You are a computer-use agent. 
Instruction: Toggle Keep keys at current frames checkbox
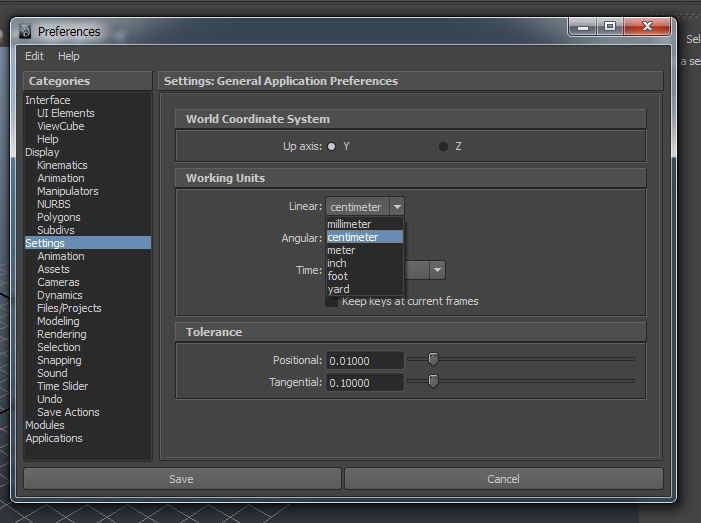(331, 302)
